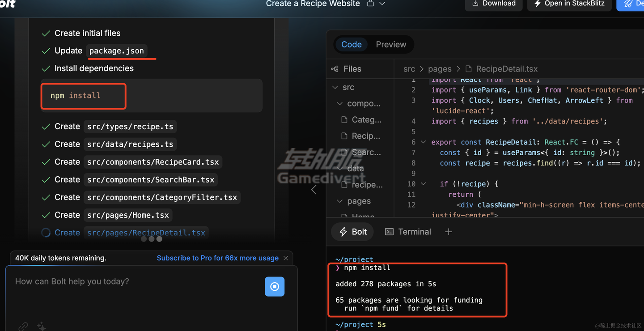Fold the RecipeDetail export at line 6
Viewport: 644px width, 331px height.
423,142
